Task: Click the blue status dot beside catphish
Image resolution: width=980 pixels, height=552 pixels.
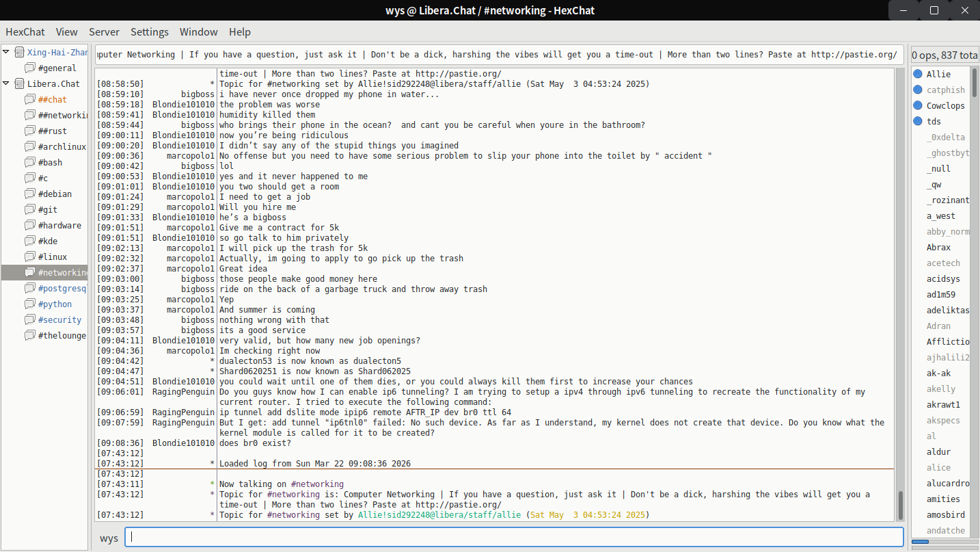Action: [x=918, y=90]
